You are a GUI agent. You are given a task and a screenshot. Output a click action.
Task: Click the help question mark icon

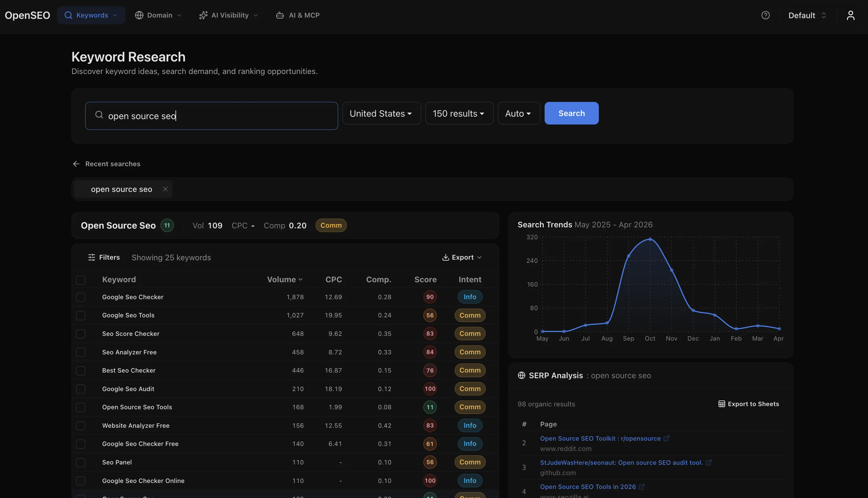tap(766, 15)
